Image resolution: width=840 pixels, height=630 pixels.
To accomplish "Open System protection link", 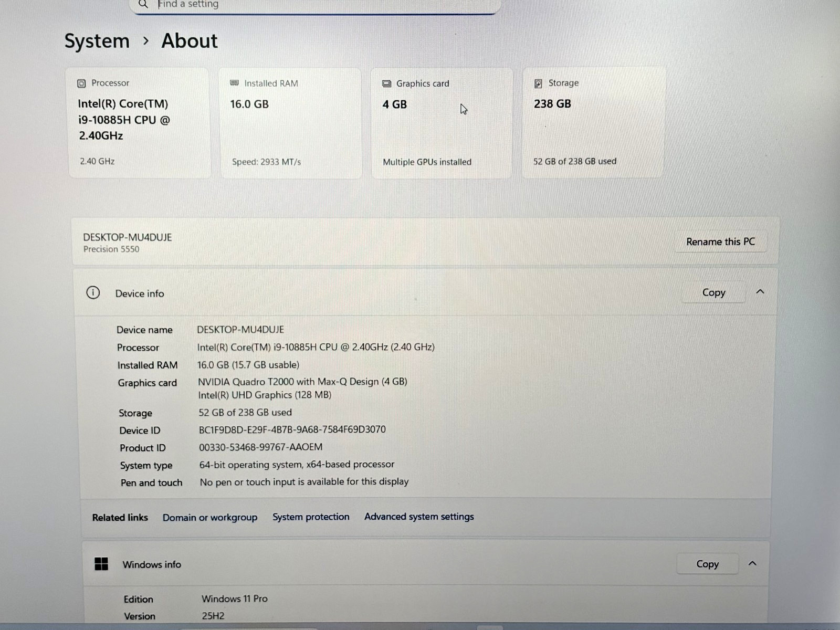I will 311,517.
